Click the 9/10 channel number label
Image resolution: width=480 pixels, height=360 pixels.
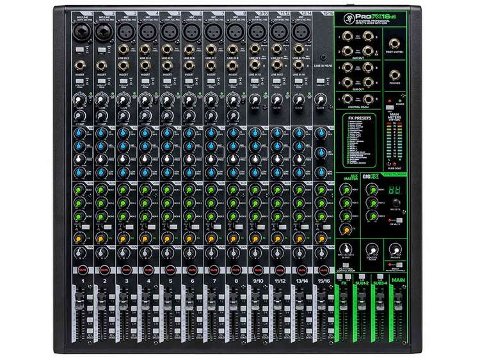258,281
